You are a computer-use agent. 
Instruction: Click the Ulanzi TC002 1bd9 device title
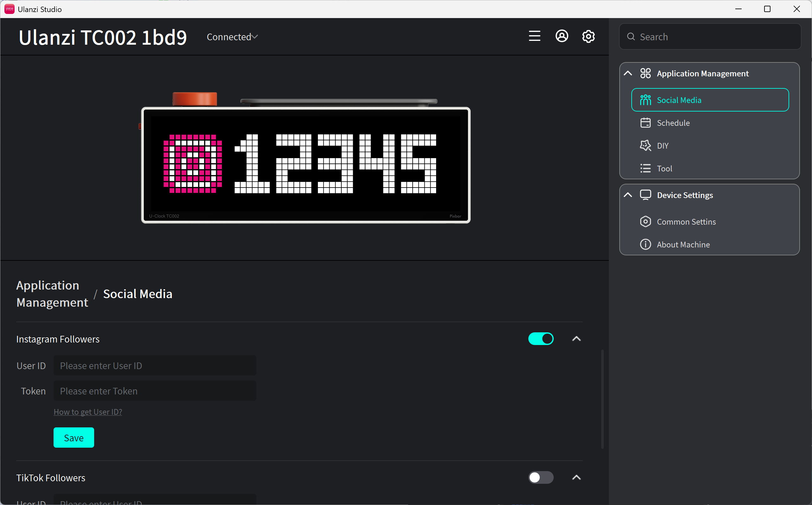103,37
